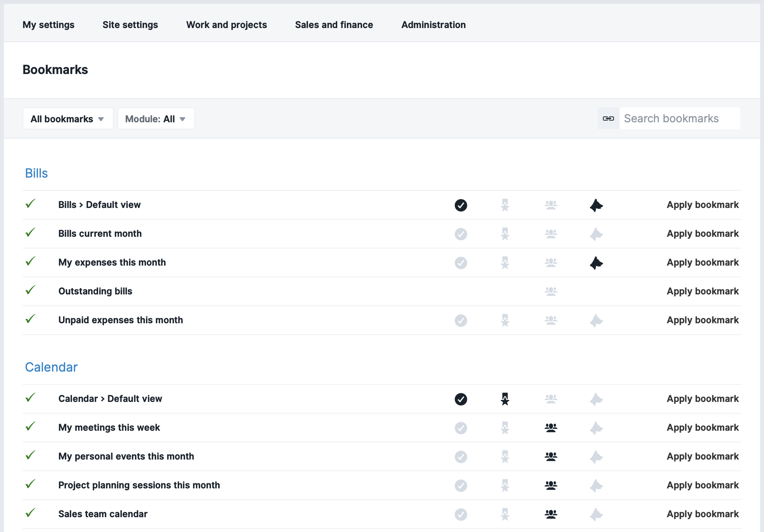
Task: Click the circle check icon for Sales team calendar
Action: tap(461, 514)
